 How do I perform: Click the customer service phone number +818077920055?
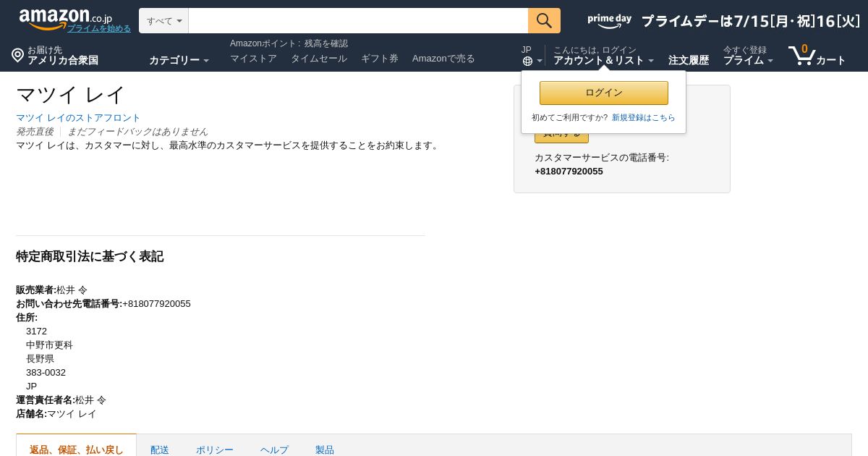[569, 172]
